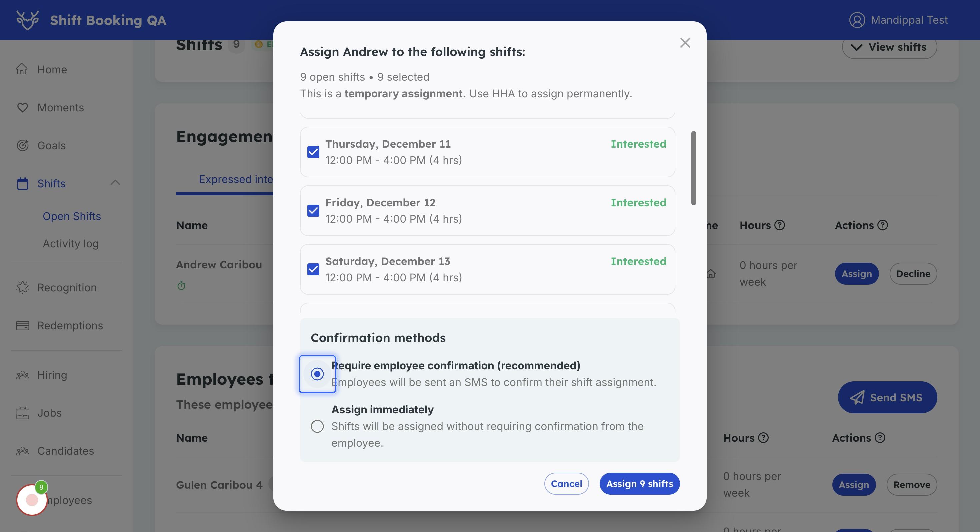Click the Jobs briefcase icon
The width and height of the screenshot is (980, 532).
pyautogui.click(x=22, y=413)
